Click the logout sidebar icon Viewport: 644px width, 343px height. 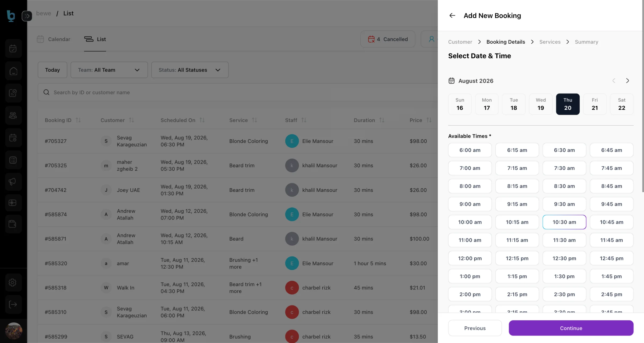(13, 304)
